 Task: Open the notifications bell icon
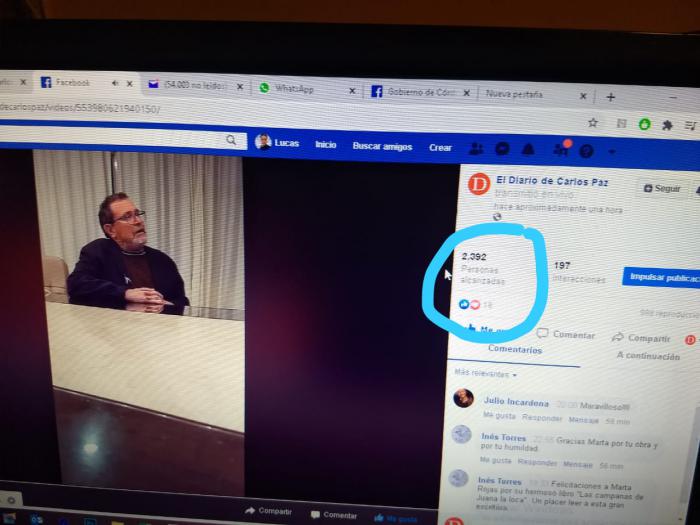(x=528, y=150)
